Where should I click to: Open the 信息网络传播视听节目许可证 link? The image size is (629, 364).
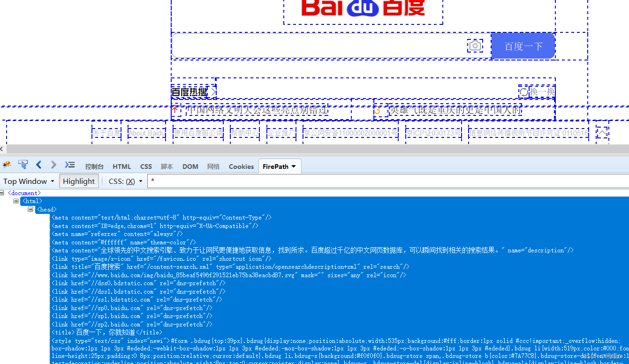[529, 133]
